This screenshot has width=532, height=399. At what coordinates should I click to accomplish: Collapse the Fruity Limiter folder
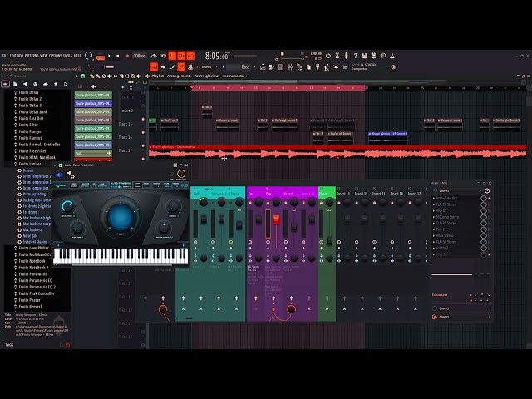pos(30,164)
